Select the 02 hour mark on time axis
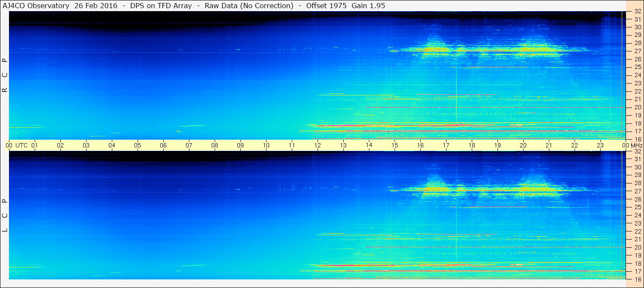 (60, 145)
